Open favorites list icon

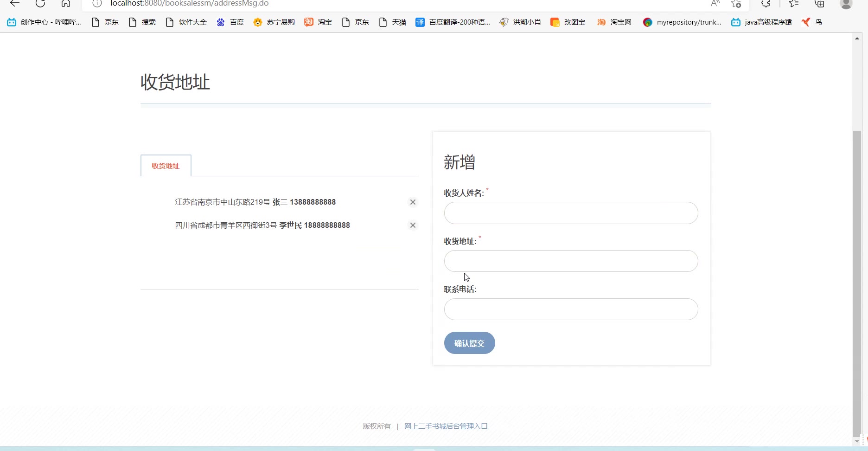794,3
